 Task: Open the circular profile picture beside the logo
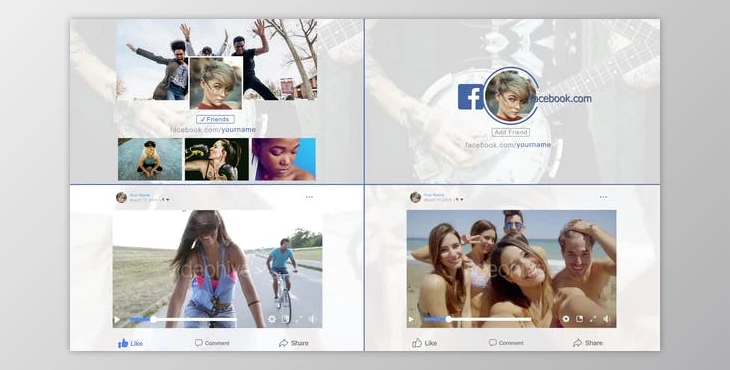tap(510, 95)
